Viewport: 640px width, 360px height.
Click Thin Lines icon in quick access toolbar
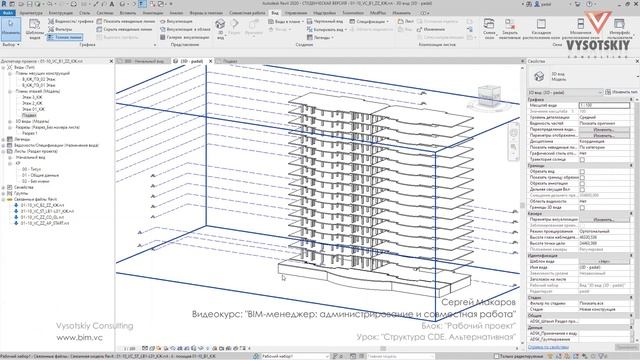(142, 4)
